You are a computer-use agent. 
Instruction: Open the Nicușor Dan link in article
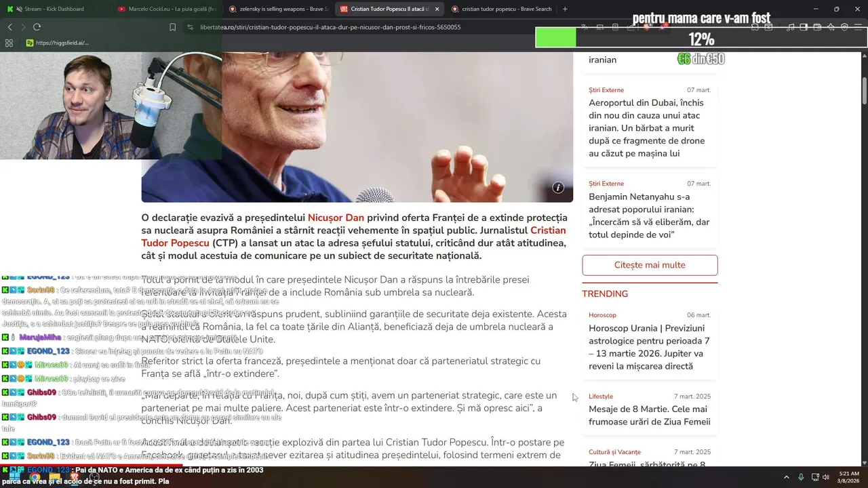pos(336,218)
